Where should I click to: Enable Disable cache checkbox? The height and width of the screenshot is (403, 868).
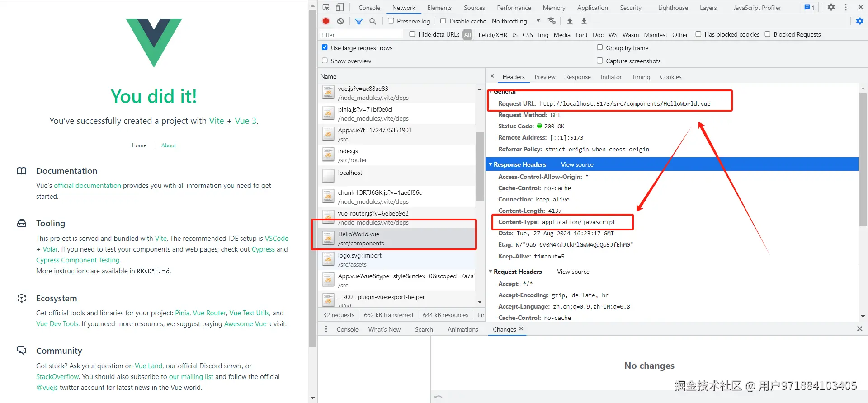(x=443, y=21)
